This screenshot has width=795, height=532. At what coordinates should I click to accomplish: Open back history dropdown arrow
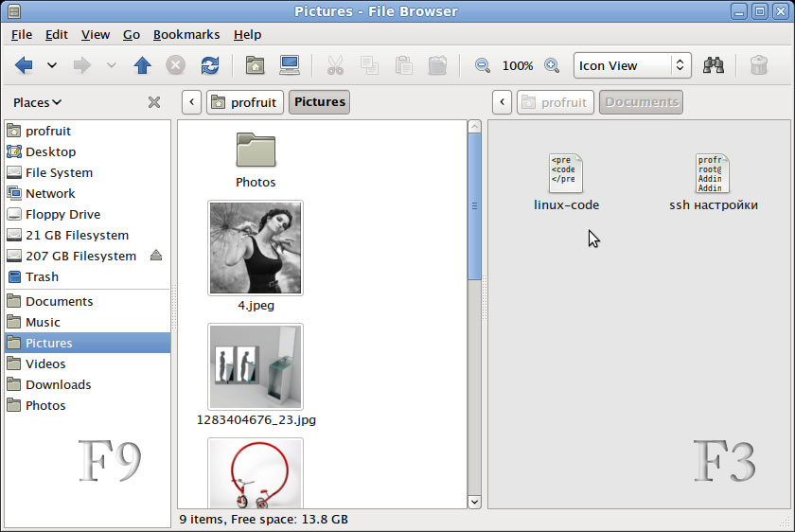[52, 65]
